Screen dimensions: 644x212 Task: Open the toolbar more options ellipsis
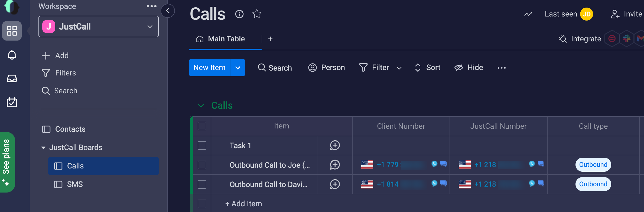point(502,68)
